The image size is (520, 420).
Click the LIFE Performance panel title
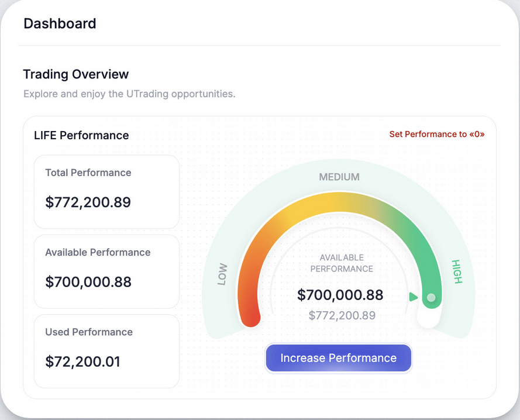(81, 135)
